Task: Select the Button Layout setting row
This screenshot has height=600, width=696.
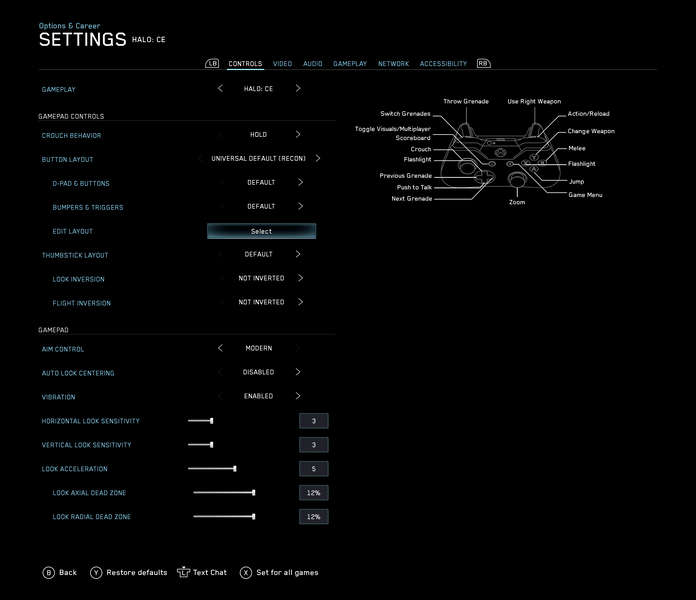Action: pyautogui.click(x=186, y=159)
